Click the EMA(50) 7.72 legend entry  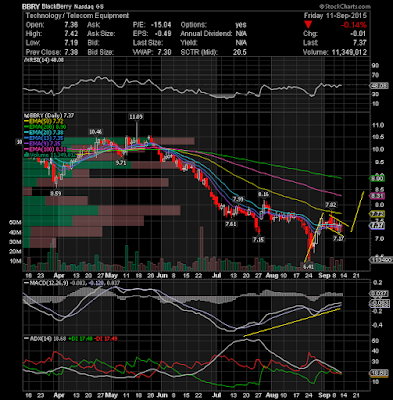[45, 121]
